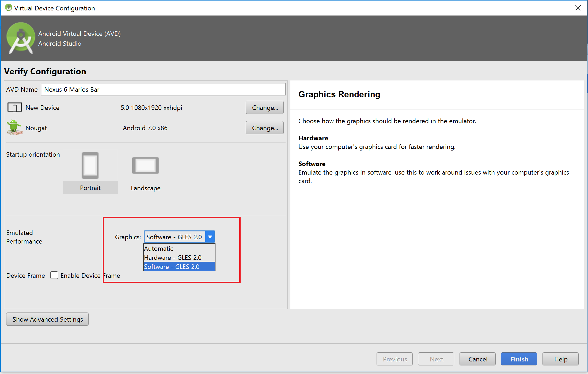Click small Android icon in title bar
The width and height of the screenshot is (588, 374).
click(8, 8)
